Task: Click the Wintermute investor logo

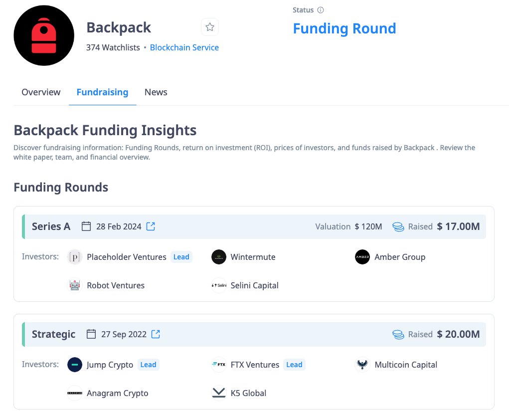Action: tap(219, 257)
